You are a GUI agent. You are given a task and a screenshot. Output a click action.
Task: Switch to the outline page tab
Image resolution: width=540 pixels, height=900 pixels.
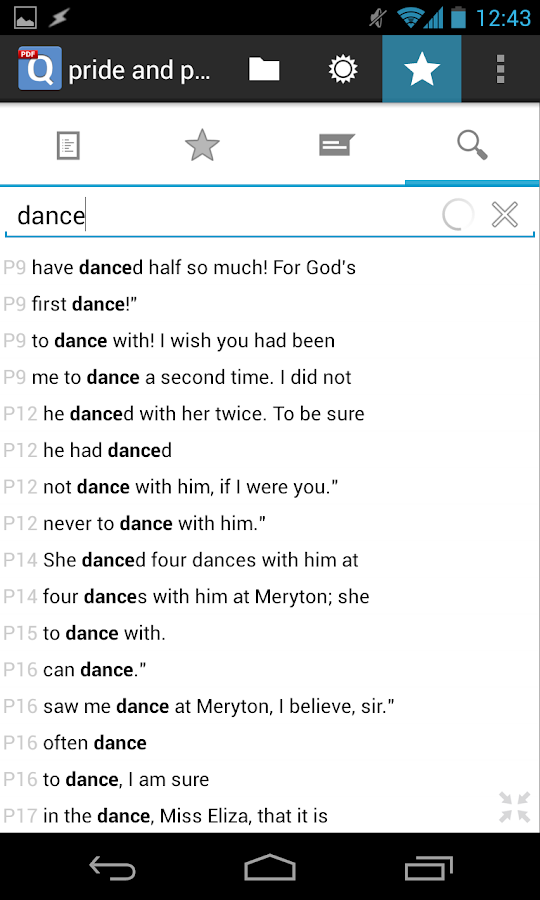(68, 146)
